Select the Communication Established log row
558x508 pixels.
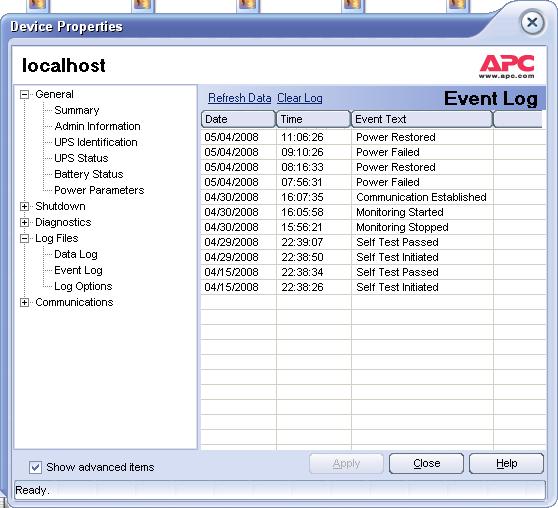[373, 197]
